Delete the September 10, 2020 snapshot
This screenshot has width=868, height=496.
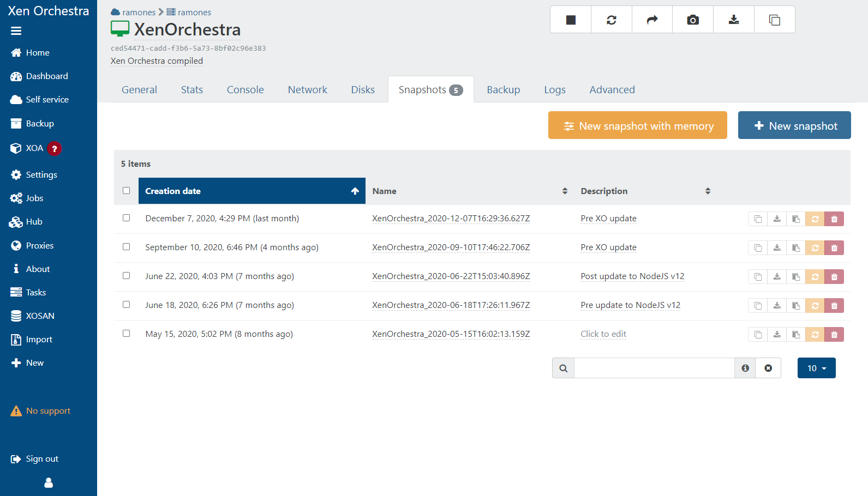click(x=834, y=248)
